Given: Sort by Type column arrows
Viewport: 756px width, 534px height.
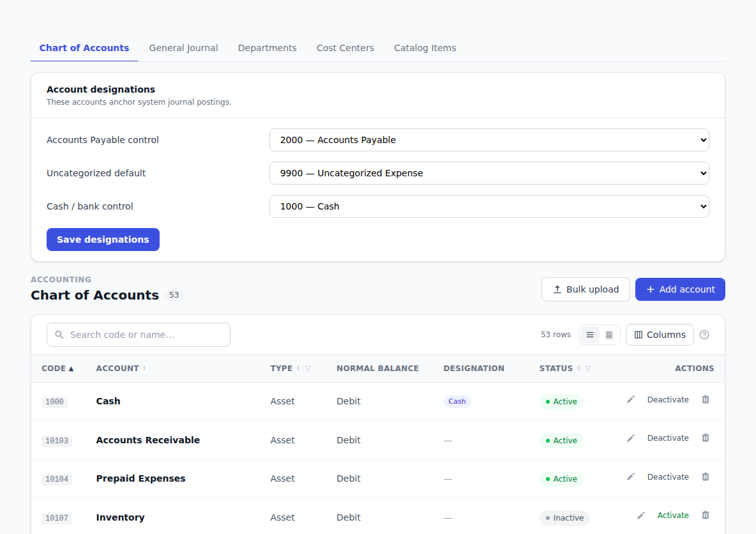Looking at the screenshot, I should (x=298, y=368).
